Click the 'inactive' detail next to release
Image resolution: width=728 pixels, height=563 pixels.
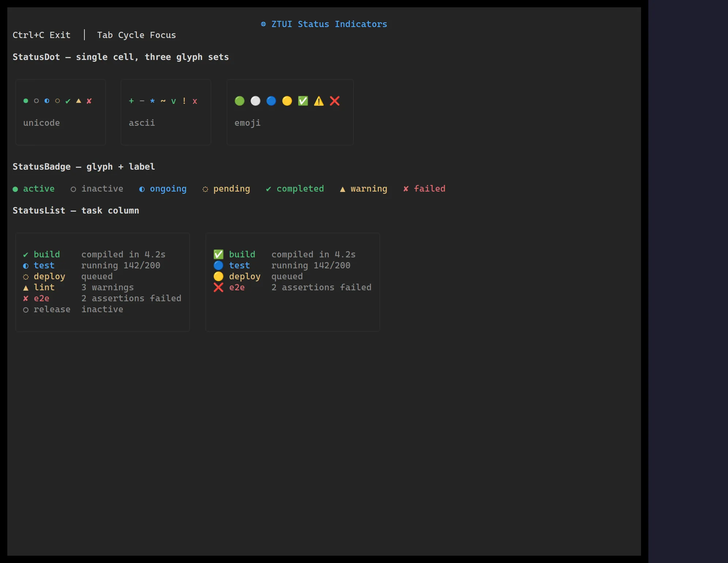[102, 309]
